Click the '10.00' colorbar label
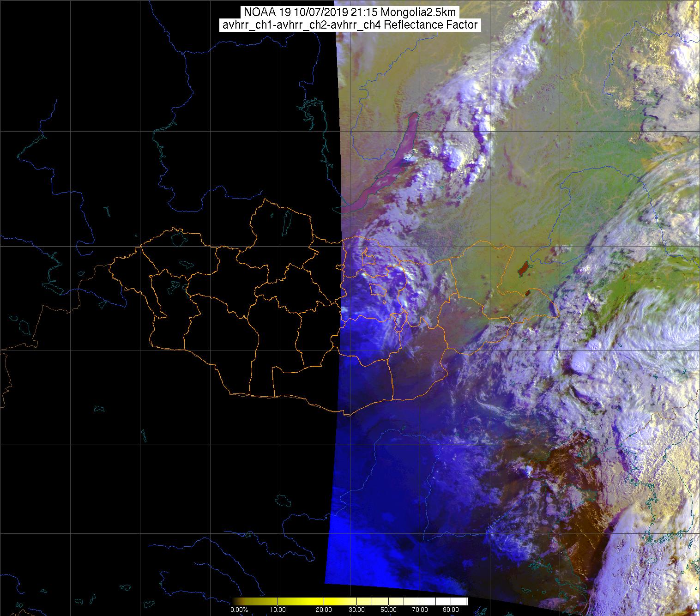This screenshot has width=700, height=616. tap(278, 610)
